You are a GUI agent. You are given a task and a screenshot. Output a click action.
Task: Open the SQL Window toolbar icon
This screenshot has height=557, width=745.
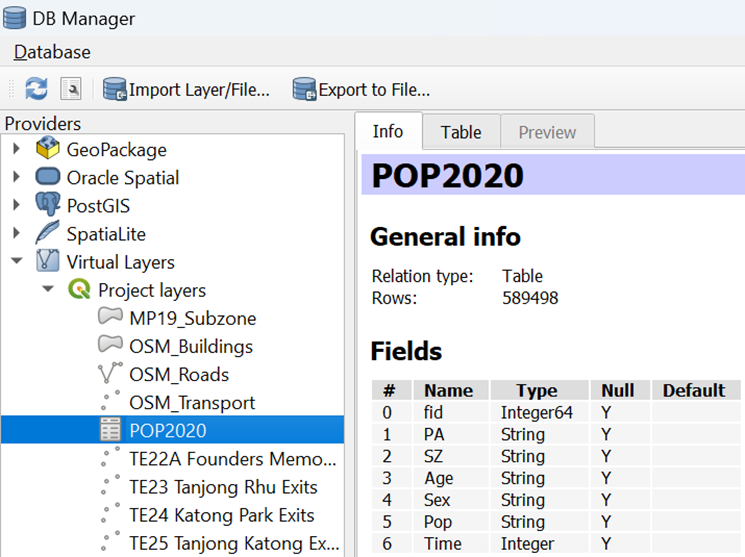click(70, 90)
